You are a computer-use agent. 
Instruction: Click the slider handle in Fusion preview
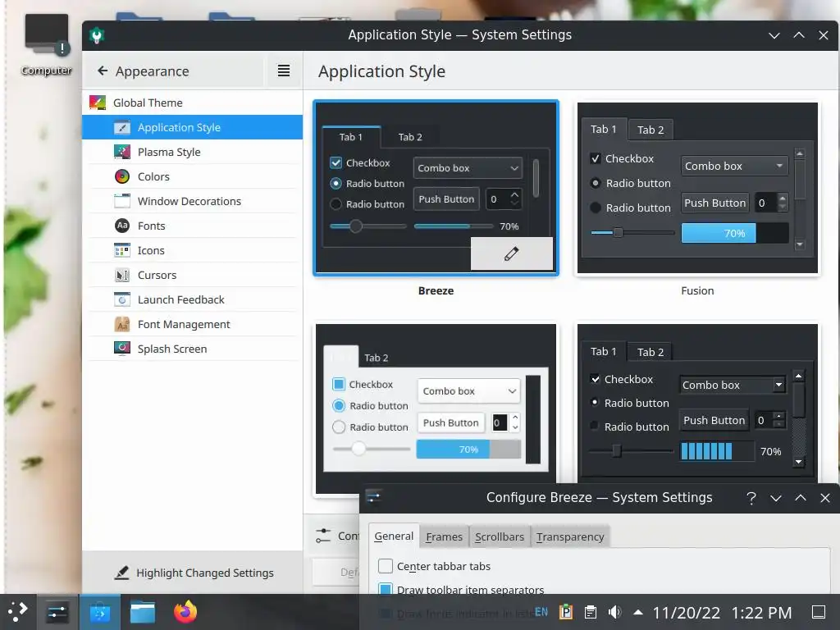619,232
